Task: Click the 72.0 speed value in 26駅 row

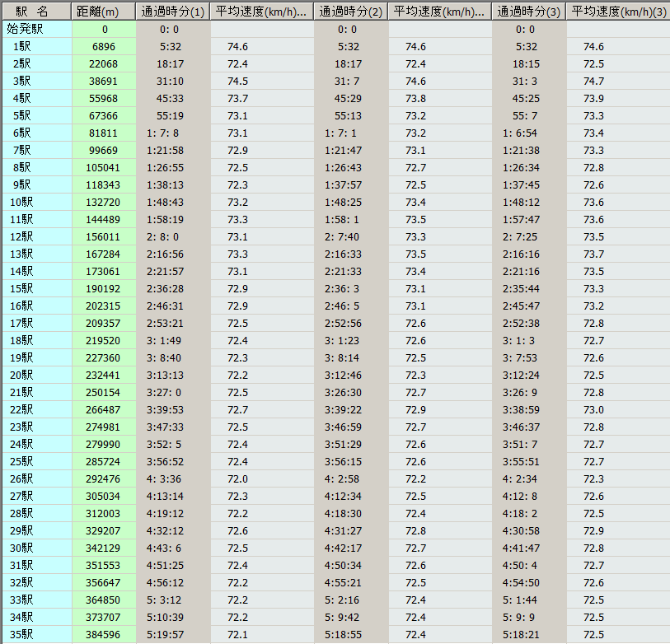Action: [237, 479]
